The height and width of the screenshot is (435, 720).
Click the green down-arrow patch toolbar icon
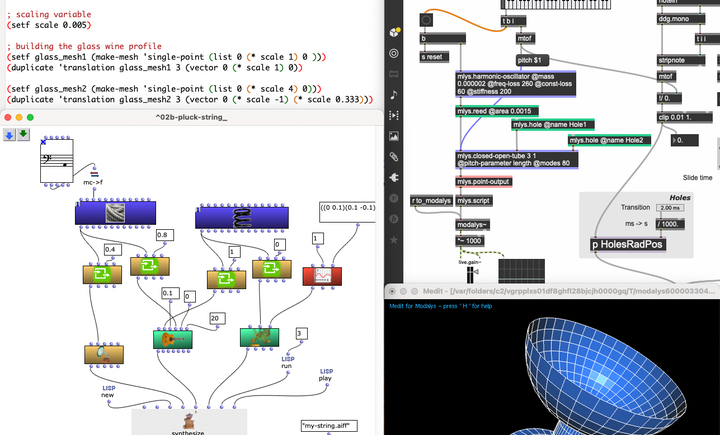coord(24,134)
